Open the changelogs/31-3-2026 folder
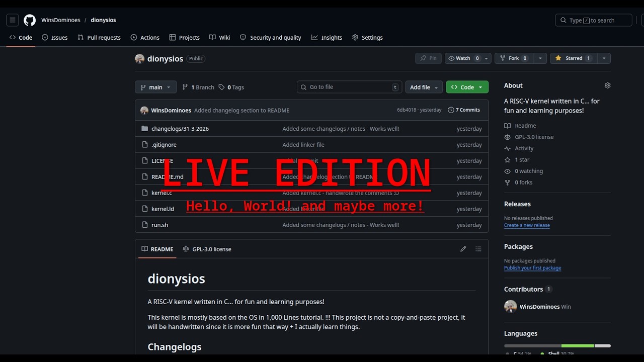This screenshot has height=362, width=644. pos(180,129)
